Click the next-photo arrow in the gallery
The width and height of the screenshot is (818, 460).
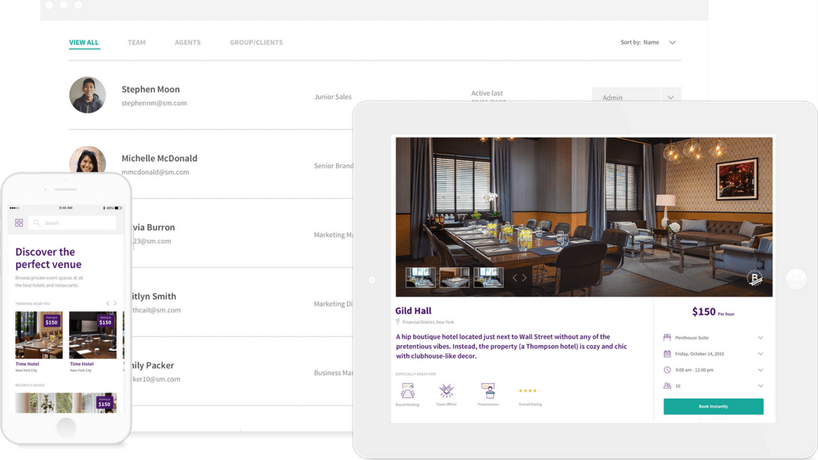click(x=525, y=278)
